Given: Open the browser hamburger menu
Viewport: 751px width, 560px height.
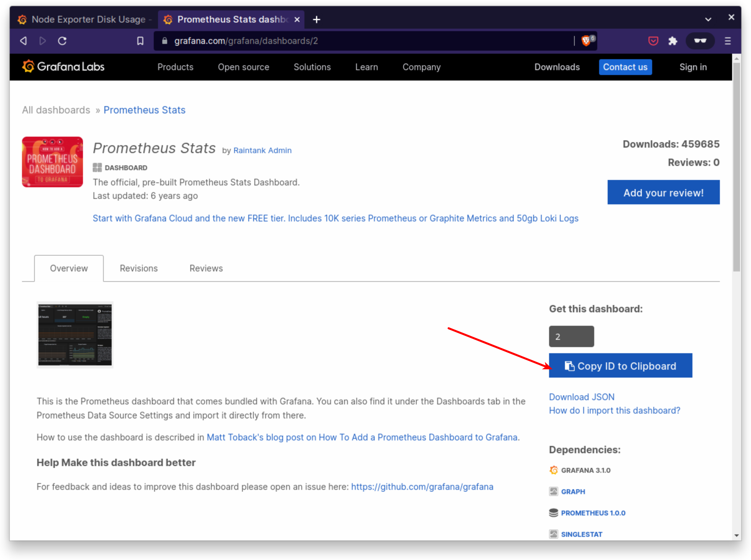Looking at the screenshot, I should [728, 41].
